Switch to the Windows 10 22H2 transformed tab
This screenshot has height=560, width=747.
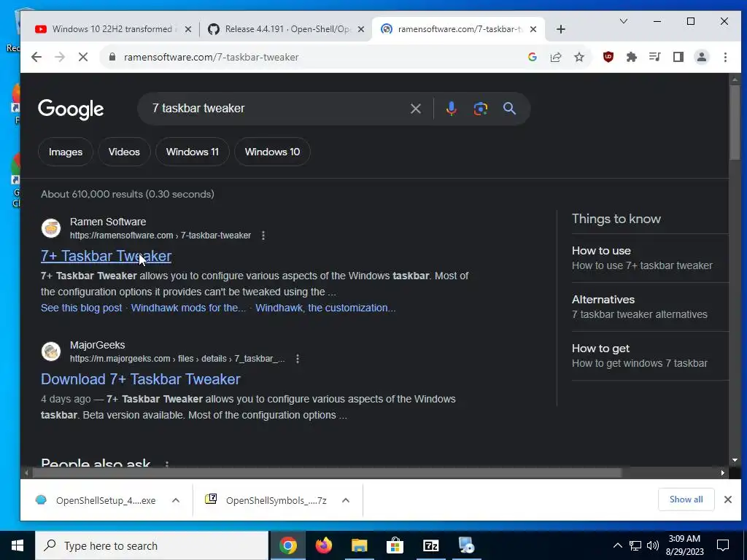coord(112,29)
